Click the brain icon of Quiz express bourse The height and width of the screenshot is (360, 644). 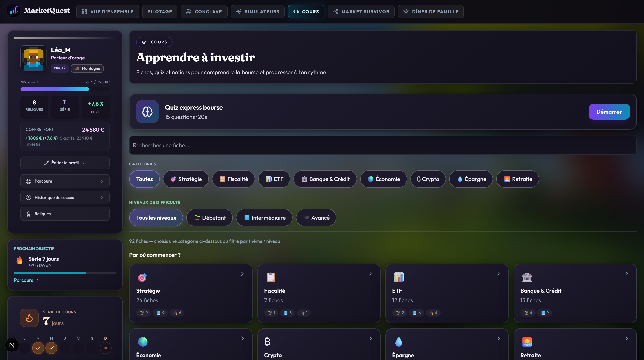click(147, 112)
